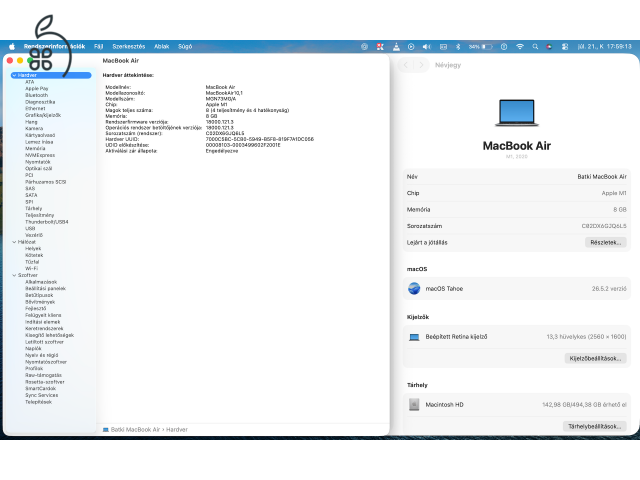Select Nyomtatók in the sidebar
The height and width of the screenshot is (480, 640).
tap(38, 162)
